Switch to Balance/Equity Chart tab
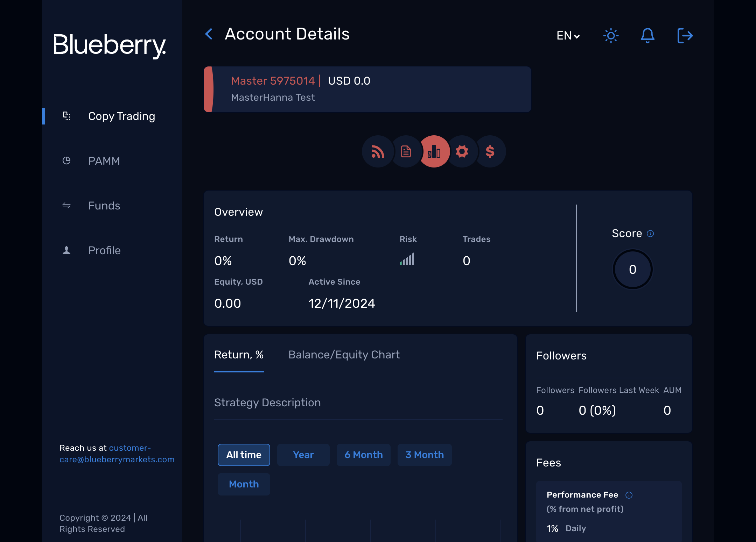The height and width of the screenshot is (542, 756). tap(344, 355)
